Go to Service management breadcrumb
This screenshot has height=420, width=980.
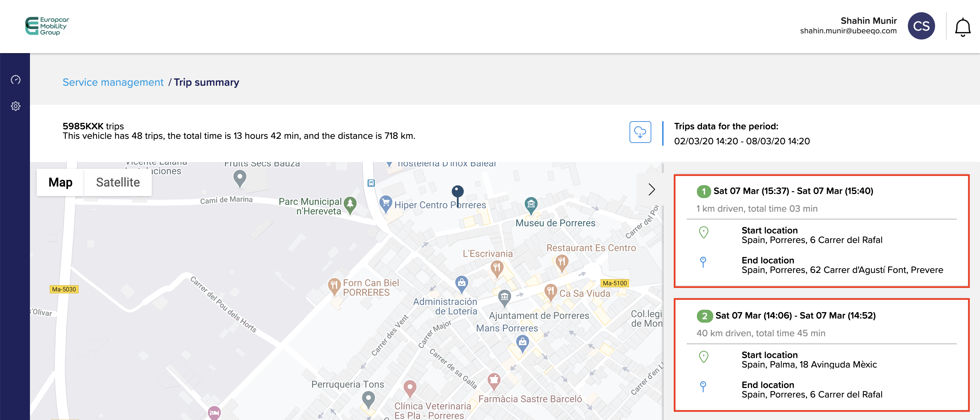click(113, 82)
